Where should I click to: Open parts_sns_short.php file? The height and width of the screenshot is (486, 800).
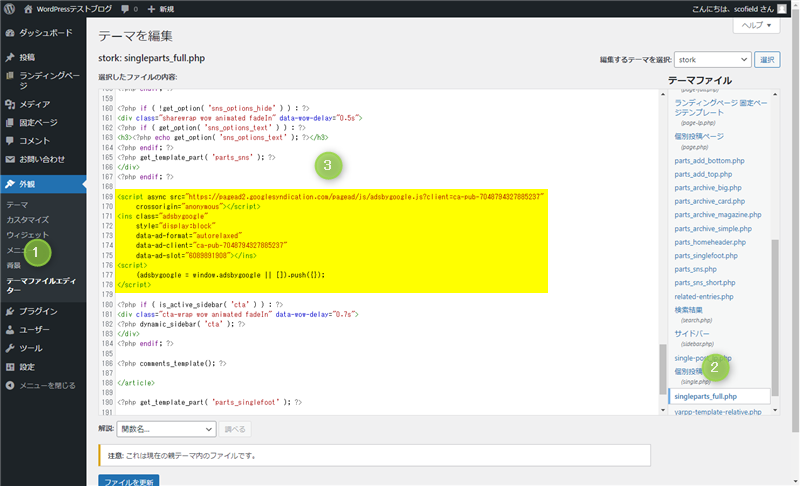(x=705, y=283)
